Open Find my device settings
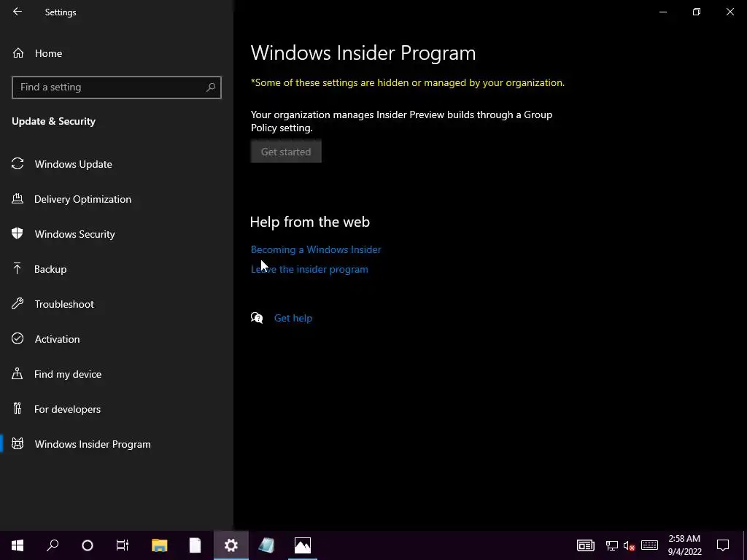 68,374
